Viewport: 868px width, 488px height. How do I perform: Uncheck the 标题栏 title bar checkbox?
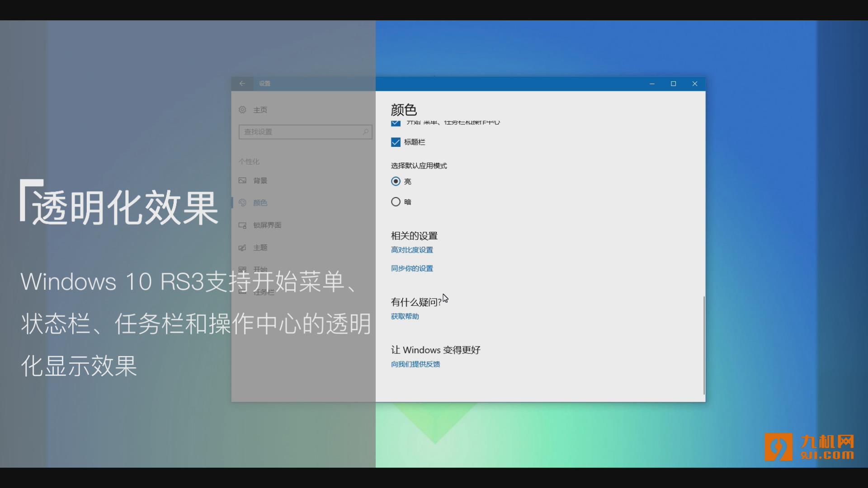pyautogui.click(x=396, y=142)
